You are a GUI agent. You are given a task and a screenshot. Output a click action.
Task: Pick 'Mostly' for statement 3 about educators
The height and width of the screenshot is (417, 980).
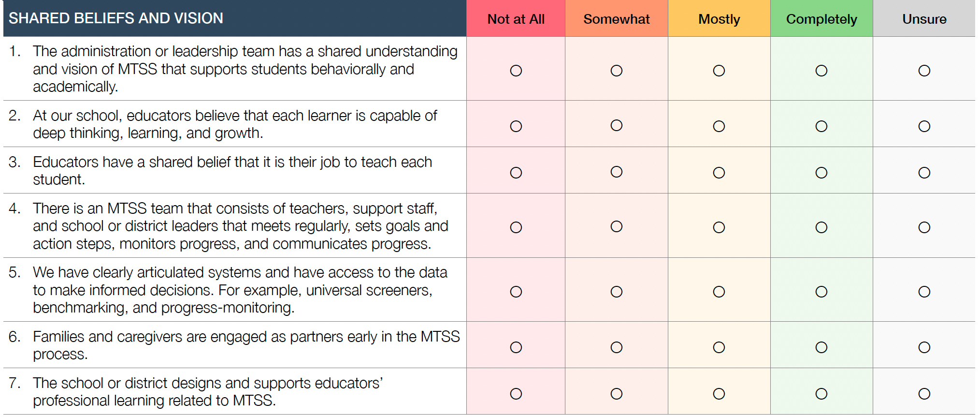719,173
